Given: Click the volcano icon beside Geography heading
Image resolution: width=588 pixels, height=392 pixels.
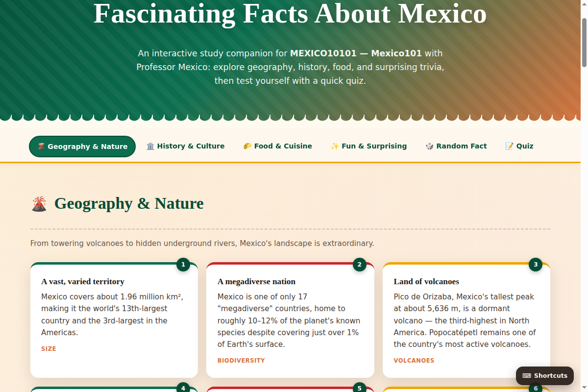Looking at the screenshot, I should click(x=39, y=204).
